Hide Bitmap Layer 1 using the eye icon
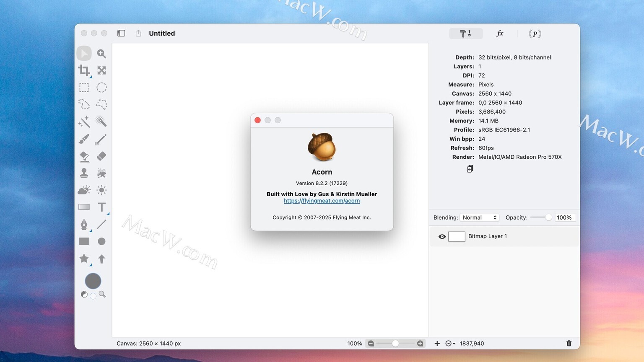Screen dimensions: 644x362 [x=442, y=236]
